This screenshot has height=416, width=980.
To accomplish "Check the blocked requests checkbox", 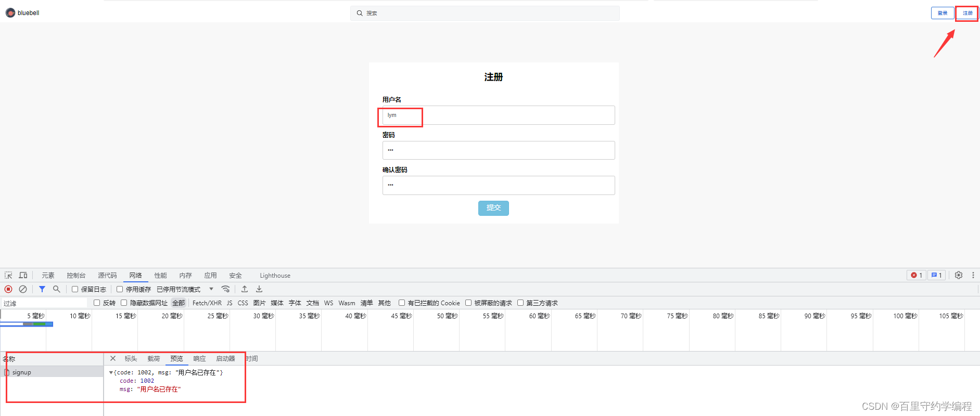I will (x=468, y=303).
